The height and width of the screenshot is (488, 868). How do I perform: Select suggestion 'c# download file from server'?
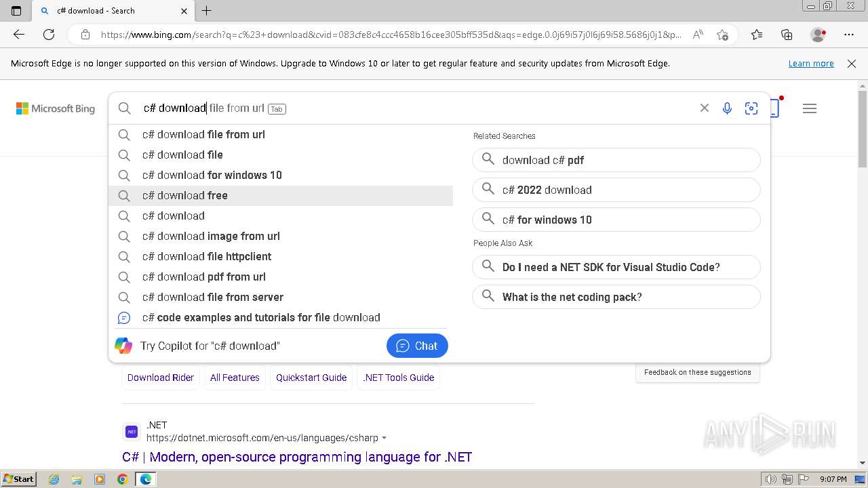[x=281, y=297]
